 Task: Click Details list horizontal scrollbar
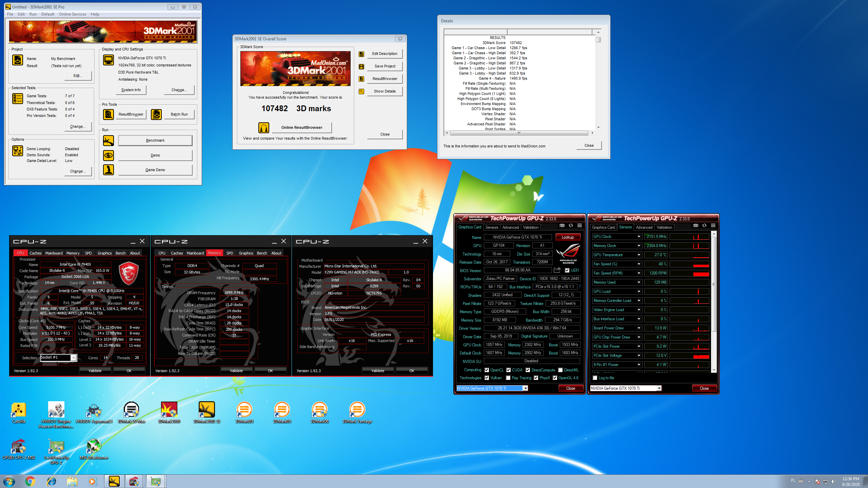tap(519, 133)
